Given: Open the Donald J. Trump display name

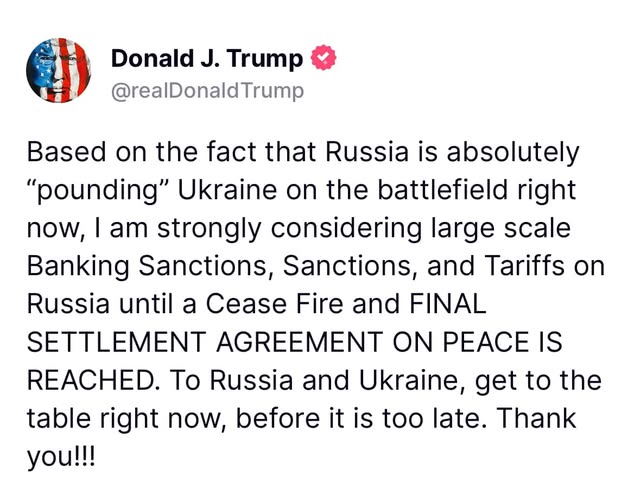Looking at the screenshot, I should point(206,60).
